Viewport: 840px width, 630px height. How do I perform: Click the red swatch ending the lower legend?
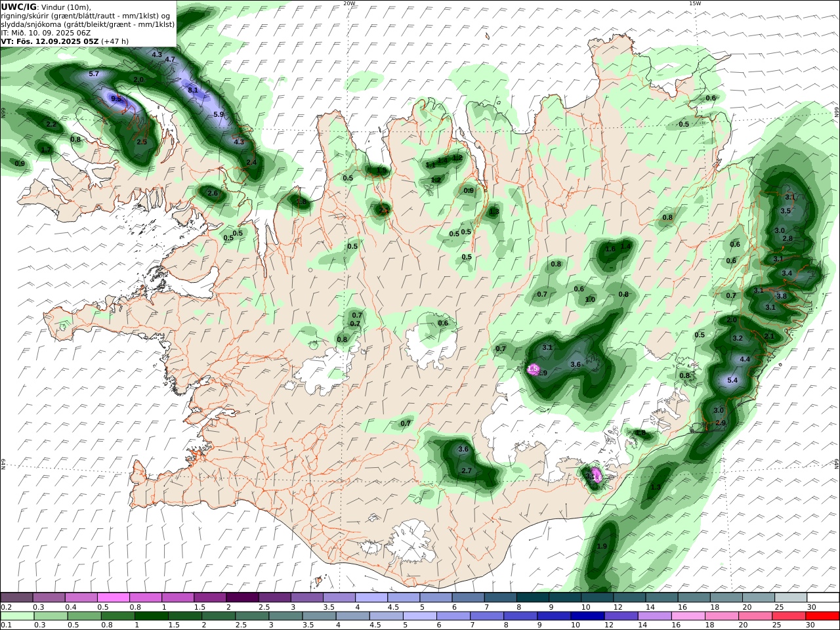pos(823,616)
